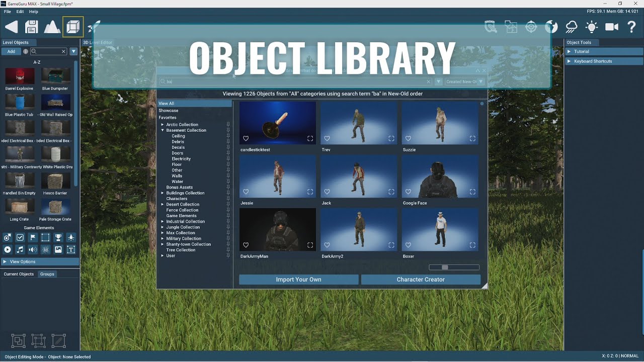Toggle the pin next to Arctic Collection
Screen dimensions: 644x362
(228, 124)
